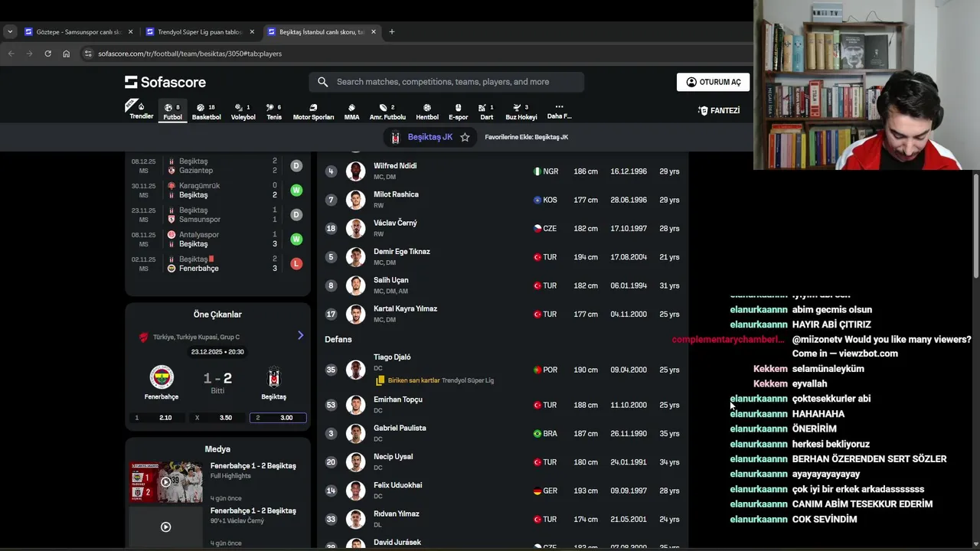This screenshot has height=551, width=980.
Task: Expand the Daha F... more sports menu
Action: [x=559, y=112]
